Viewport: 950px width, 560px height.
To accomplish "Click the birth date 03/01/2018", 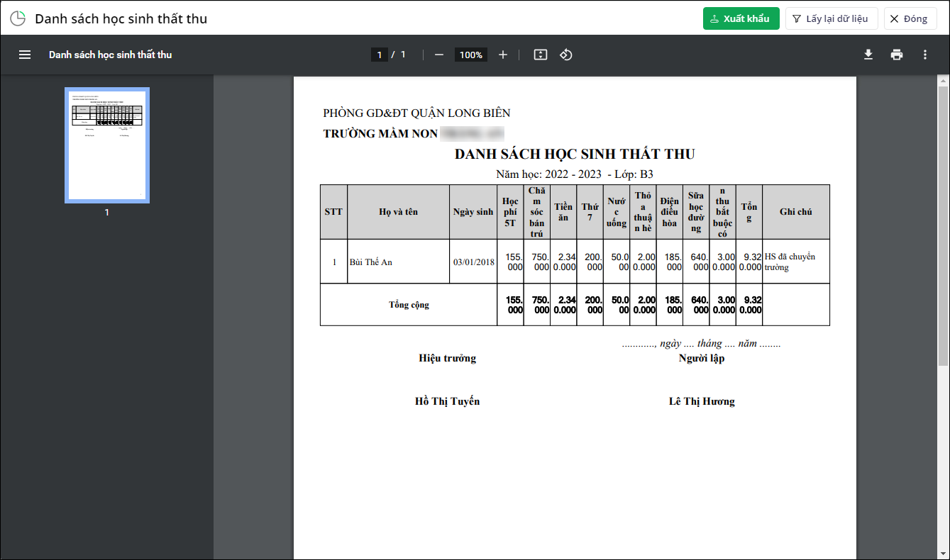I will tap(474, 262).
